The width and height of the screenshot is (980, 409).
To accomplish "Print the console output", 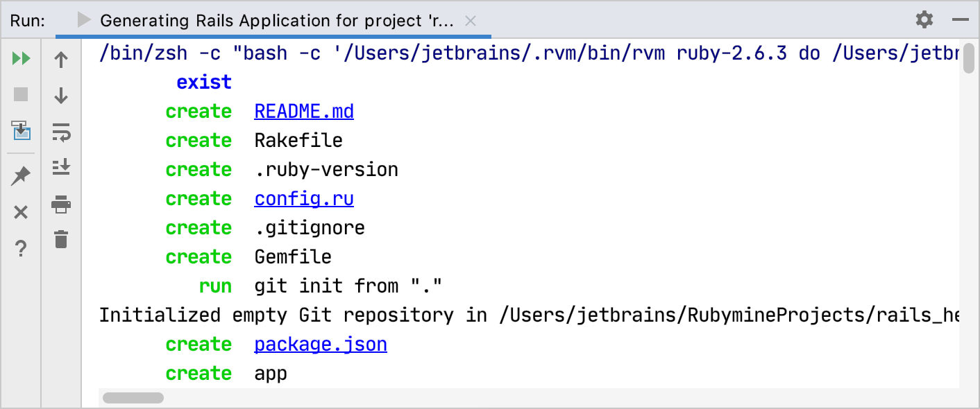I will [x=60, y=204].
